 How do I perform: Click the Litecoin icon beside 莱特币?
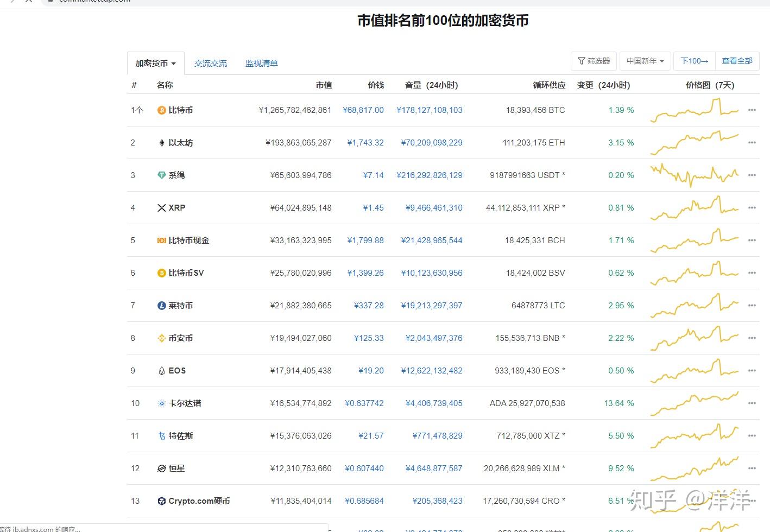(161, 306)
